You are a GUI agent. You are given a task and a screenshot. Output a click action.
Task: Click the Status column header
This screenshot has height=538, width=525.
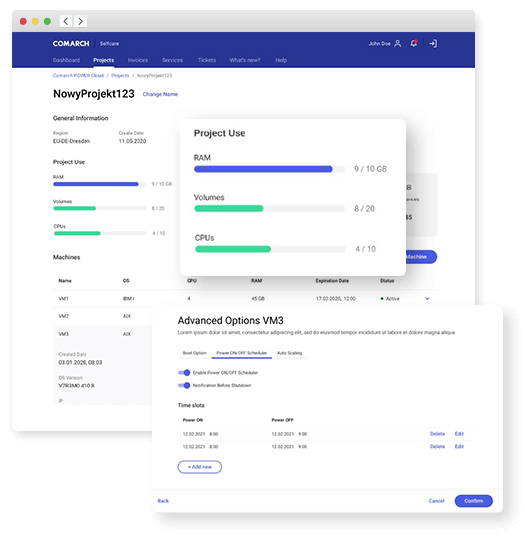pyautogui.click(x=387, y=281)
